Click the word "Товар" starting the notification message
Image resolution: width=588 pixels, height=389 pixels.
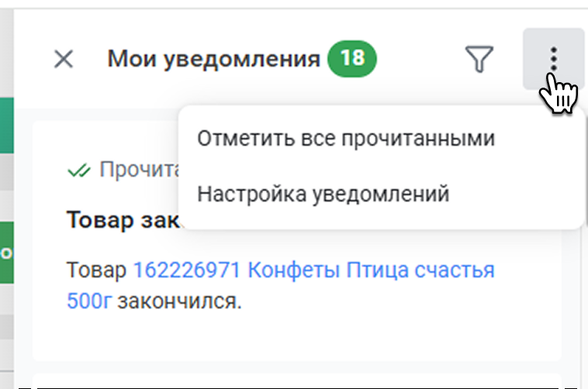pos(97,270)
